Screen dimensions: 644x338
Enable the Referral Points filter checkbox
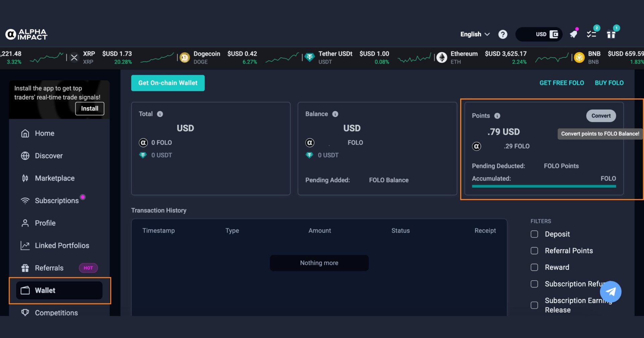pos(534,251)
